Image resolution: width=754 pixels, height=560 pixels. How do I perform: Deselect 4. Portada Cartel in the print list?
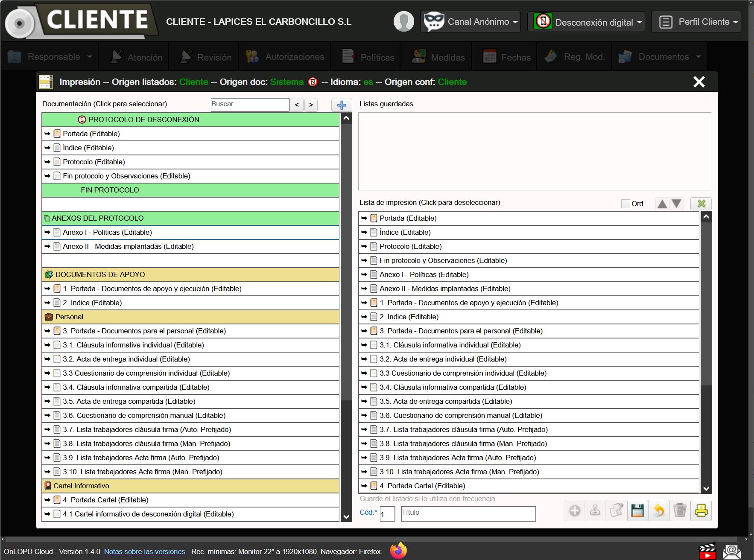[x=529, y=486]
